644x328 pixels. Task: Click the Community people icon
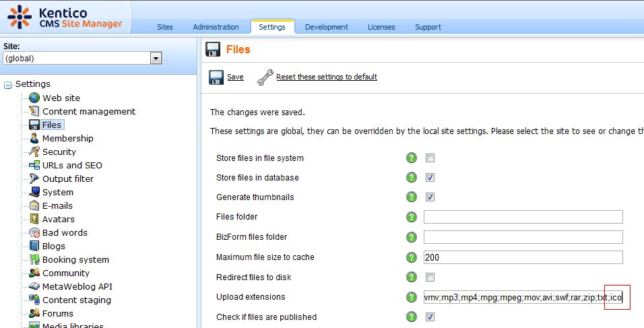pyautogui.click(x=34, y=273)
